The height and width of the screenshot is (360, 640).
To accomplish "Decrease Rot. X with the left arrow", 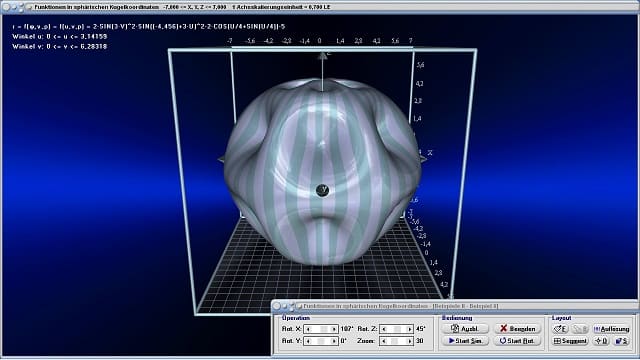I will pyautogui.click(x=309, y=329).
